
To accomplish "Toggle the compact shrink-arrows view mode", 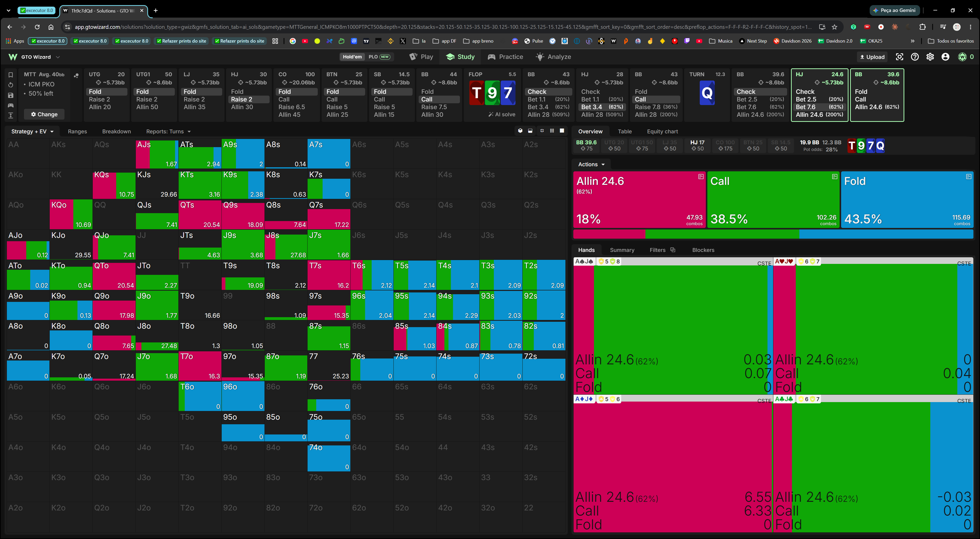I will pyautogui.click(x=542, y=131).
